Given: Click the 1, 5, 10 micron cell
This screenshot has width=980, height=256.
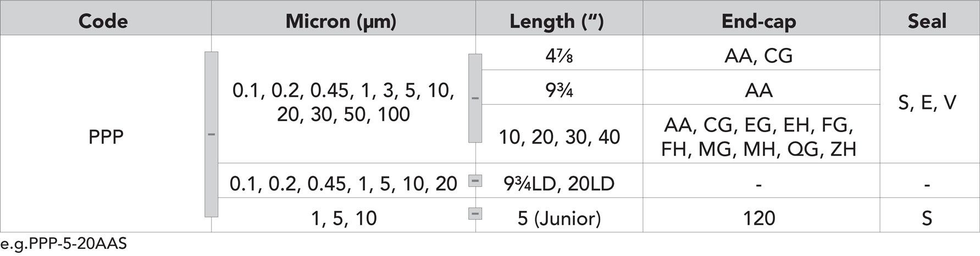Looking at the screenshot, I should coord(344,217).
